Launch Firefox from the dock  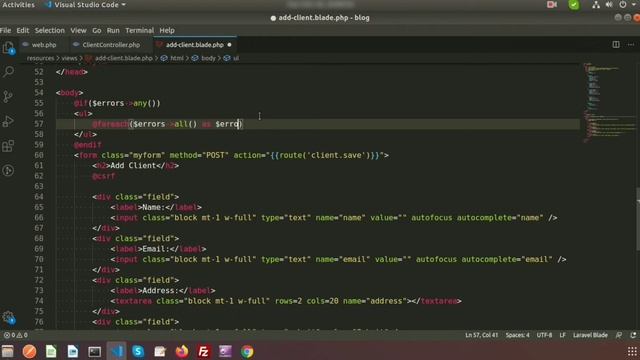[182, 351]
